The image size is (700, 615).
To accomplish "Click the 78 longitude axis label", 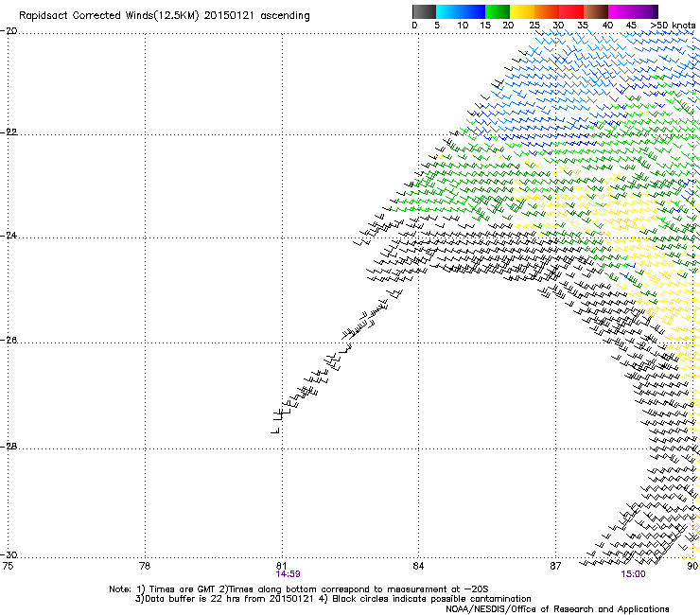I will click(x=145, y=566).
